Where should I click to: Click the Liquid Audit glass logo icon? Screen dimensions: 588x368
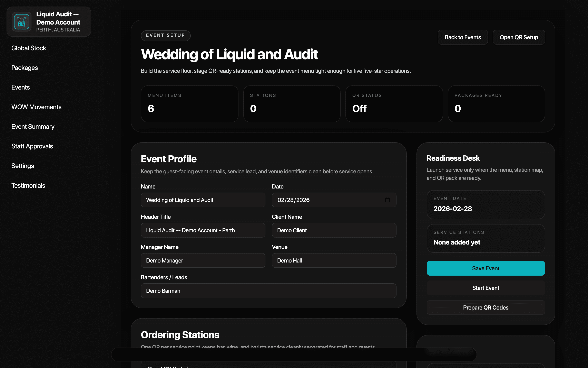click(22, 22)
